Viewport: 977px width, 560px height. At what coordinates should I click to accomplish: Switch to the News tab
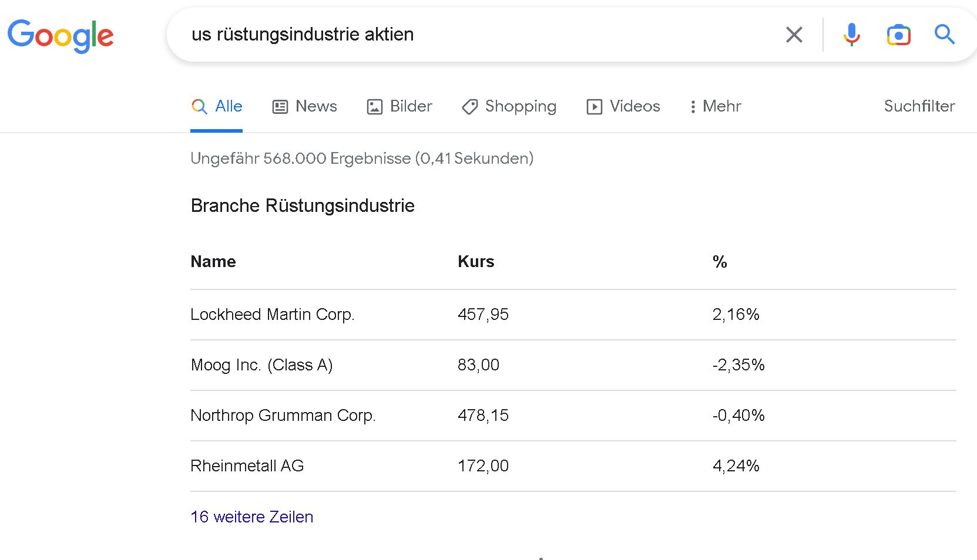click(304, 106)
